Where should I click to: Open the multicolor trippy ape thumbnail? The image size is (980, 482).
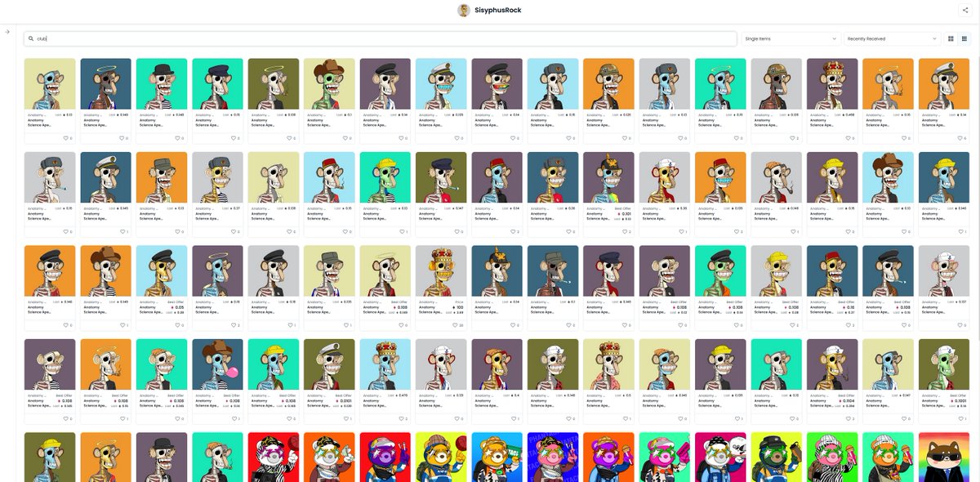click(608, 177)
